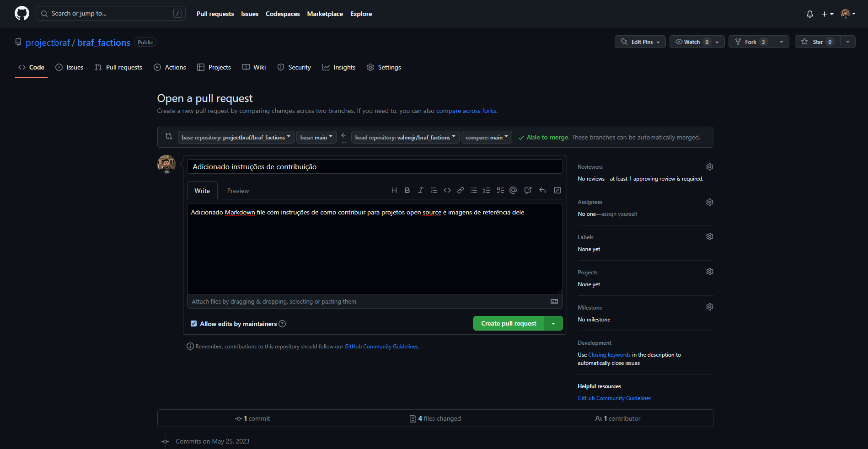Click the author avatar beside the title
The width and height of the screenshot is (868, 449).
[166, 164]
